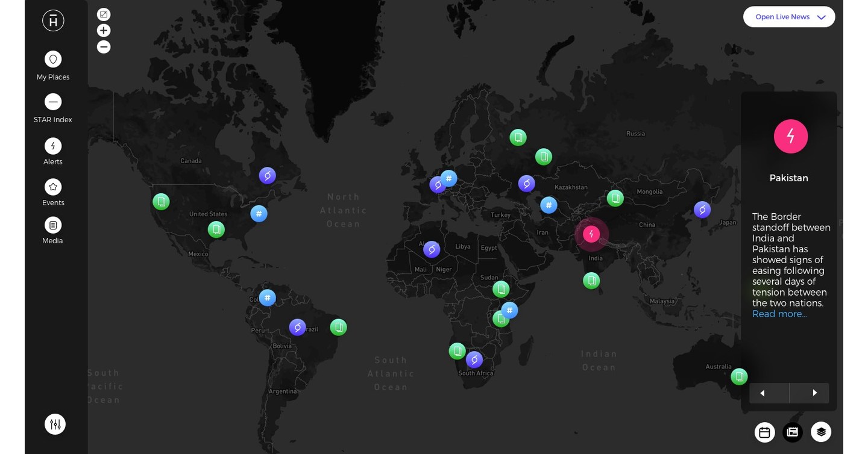Open the Alerts panel from the sidebar
Image resolution: width=868 pixels, height=454 pixels.
point(53,146)
